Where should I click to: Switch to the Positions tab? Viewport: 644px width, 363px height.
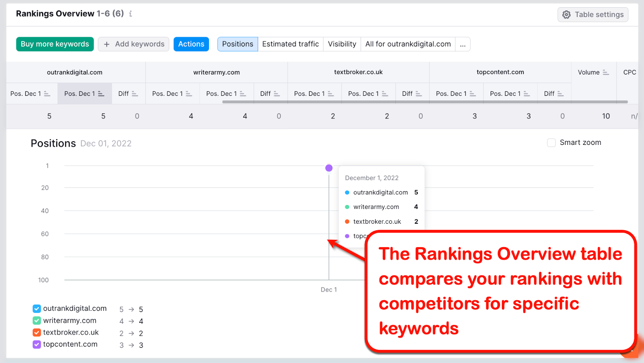[237, 44]
